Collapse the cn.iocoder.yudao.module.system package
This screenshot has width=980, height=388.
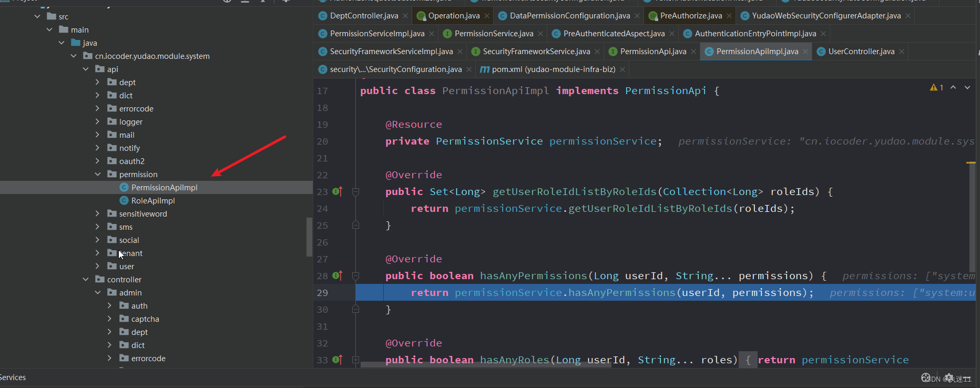point(74,56)
